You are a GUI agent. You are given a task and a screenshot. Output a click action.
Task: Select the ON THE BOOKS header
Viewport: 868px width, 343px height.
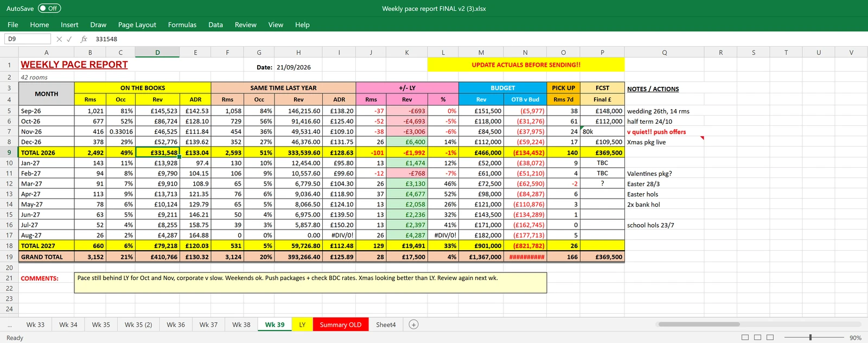click(x=143, y=88)
